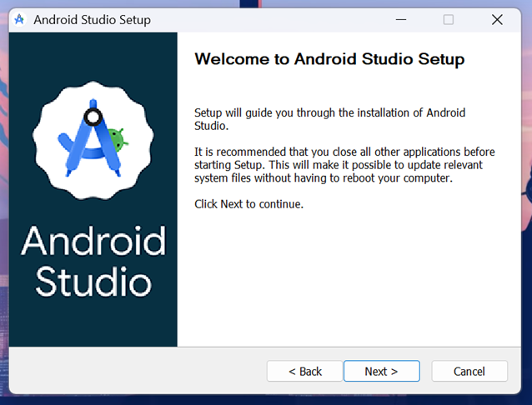Minimize the Android Studio Setup window
Image resolution: width=532 pixels, height=405 pixels.
pos(401,20)
